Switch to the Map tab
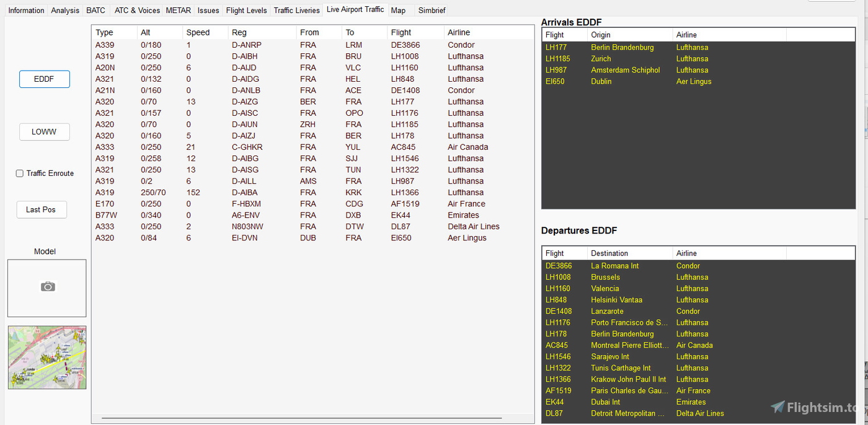Image resolution: width=868 pixels, height=425 pixels. (x=399, y=10)
